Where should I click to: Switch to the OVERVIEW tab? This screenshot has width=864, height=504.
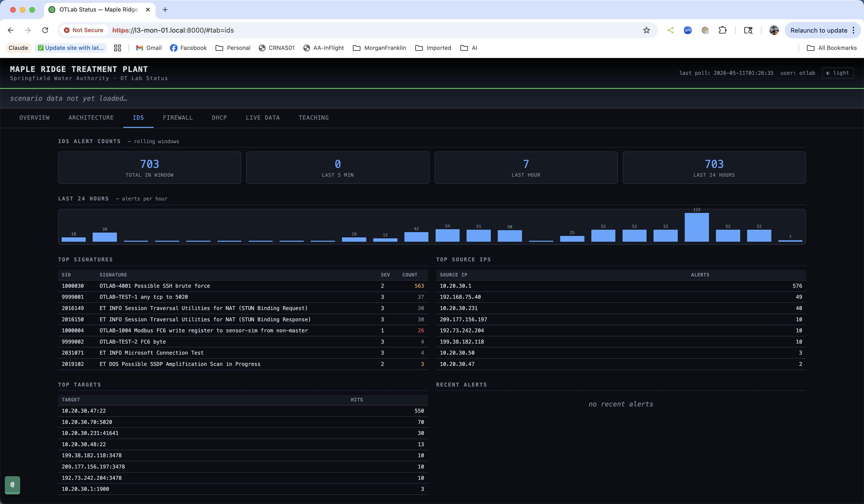34,117
